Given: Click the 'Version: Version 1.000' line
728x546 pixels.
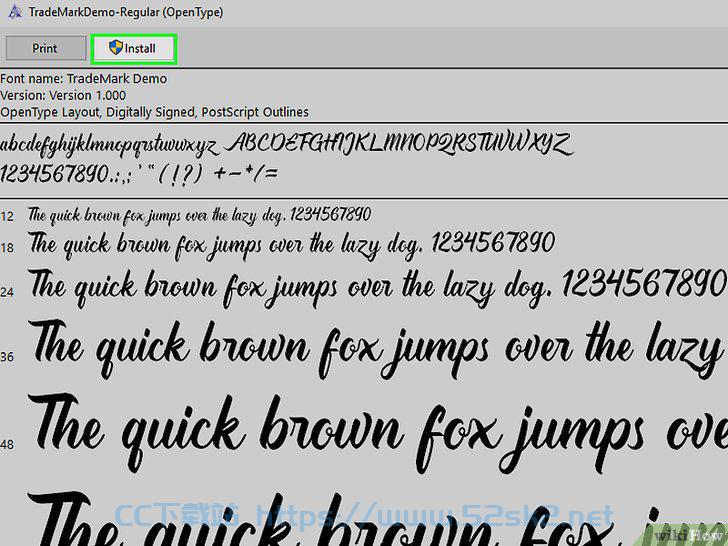Looking at the screenshot, I should point(63,95).
